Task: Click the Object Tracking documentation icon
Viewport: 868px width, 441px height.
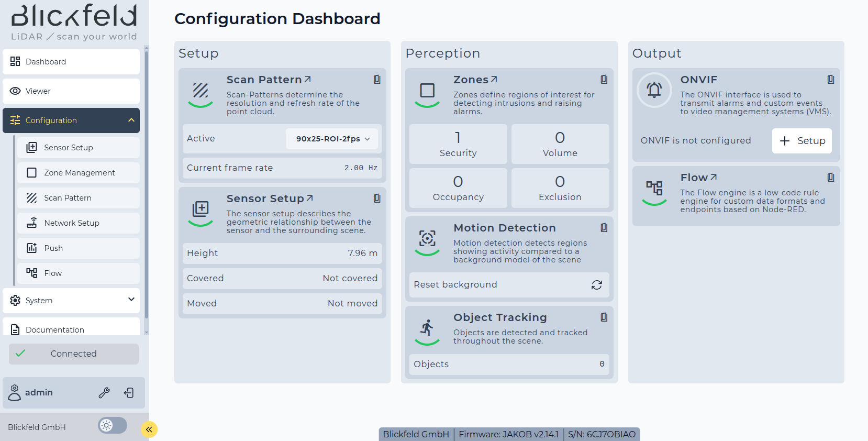Action: tap(604, 317)
